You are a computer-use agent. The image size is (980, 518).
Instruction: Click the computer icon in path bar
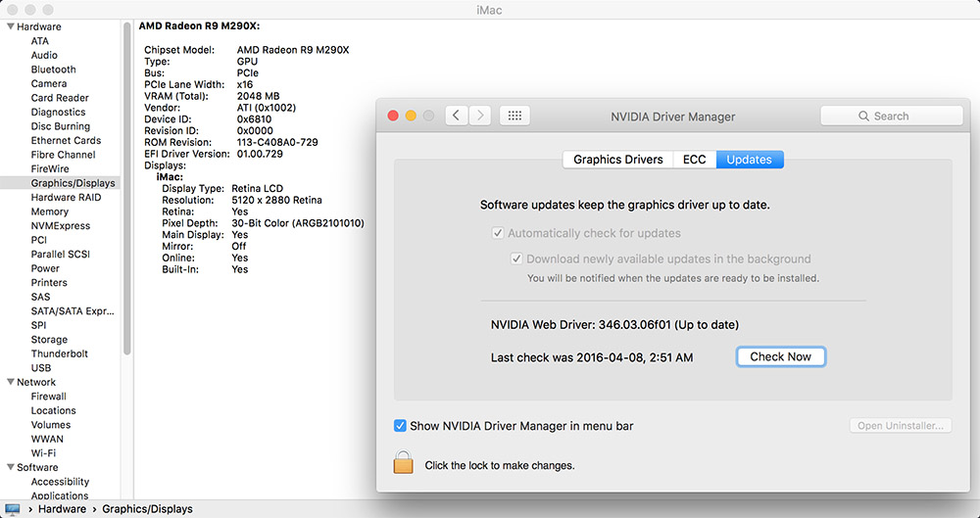(x=13, y=509)
